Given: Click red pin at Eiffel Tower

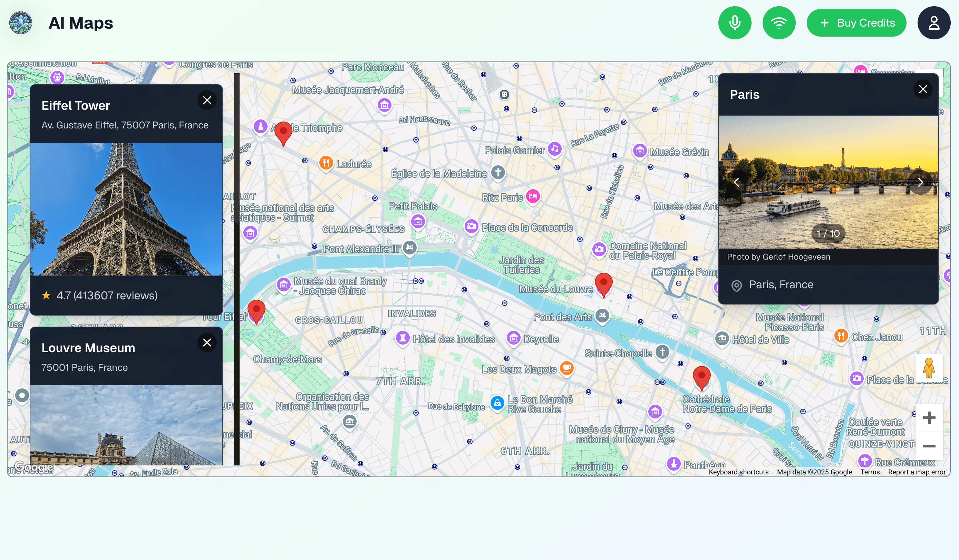Looking at the screenshot, I should click(x=256, y=312).
